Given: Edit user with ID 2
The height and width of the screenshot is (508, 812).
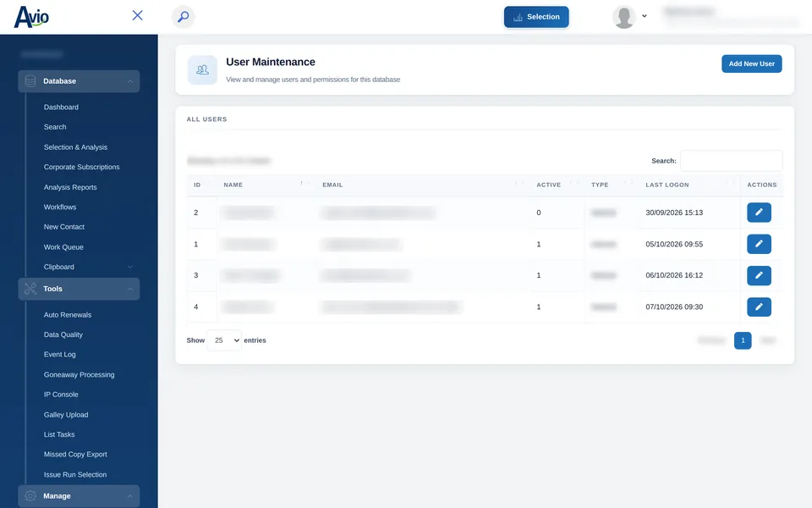Looking at the screenshot, I should [759, 213].
